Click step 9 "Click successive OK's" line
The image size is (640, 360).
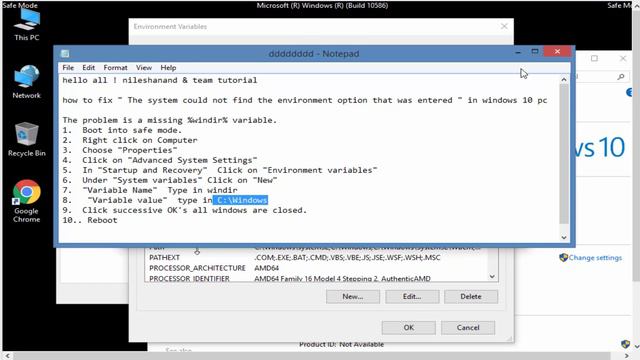(184, 210)
